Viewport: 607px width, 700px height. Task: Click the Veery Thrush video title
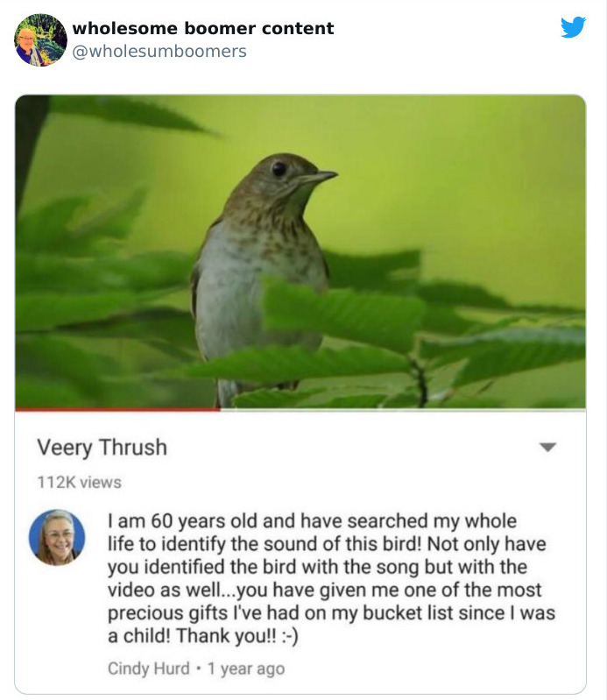pyautogui.click(x=102, y=448)
